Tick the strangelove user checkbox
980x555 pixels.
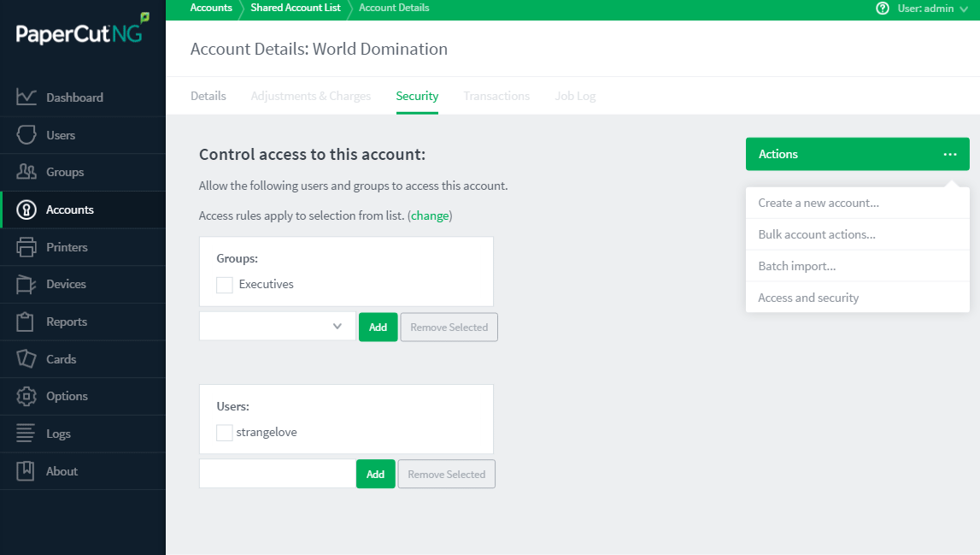click(x=225, y=433)
